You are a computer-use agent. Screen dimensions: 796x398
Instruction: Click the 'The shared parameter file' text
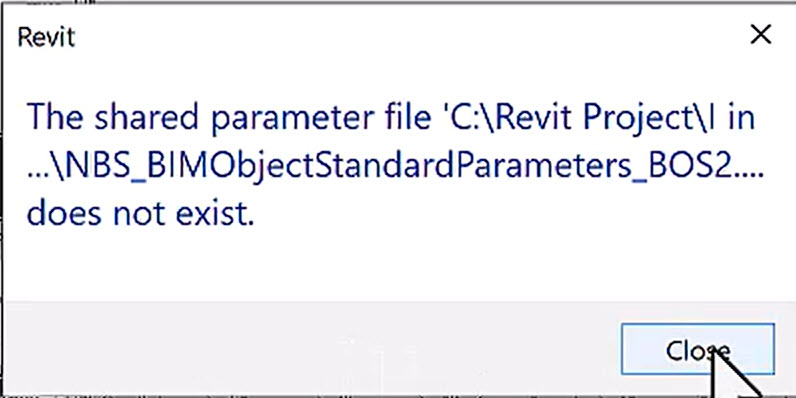pyautogui.click(x=230, y=117)
